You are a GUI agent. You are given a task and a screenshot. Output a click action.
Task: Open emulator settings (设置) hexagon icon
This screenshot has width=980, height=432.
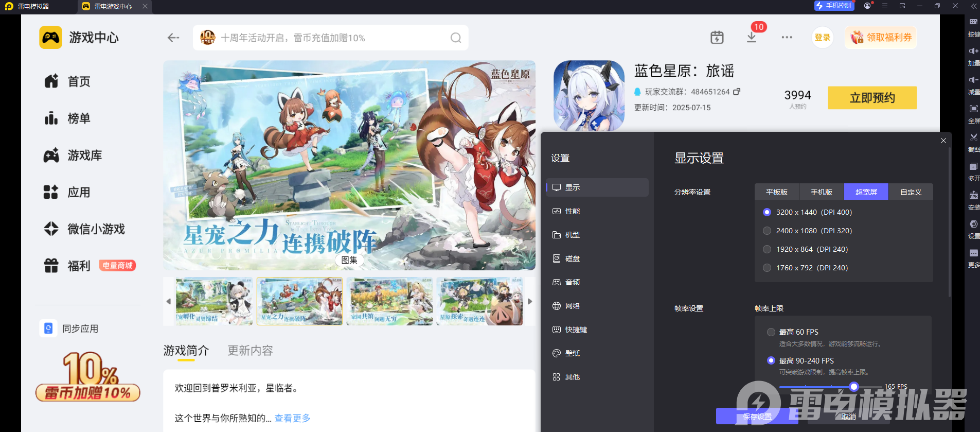tap(973, 224)
